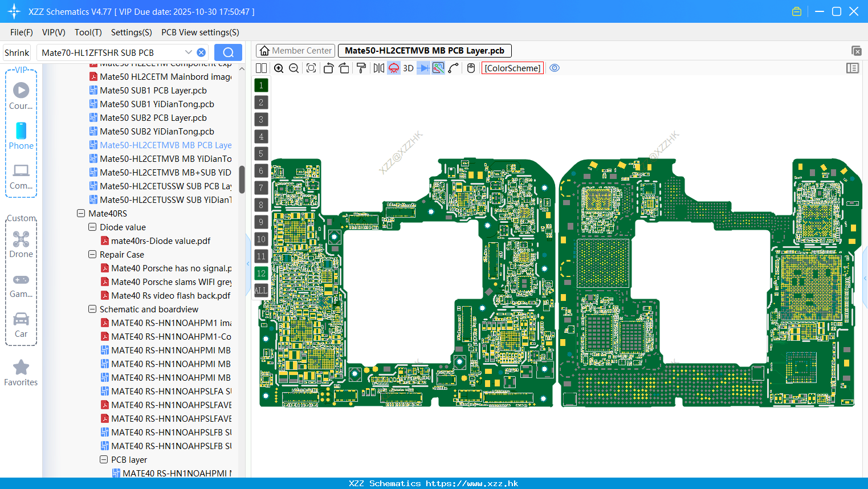Open the PCB View settings(S) menu
The width and height of the screenshot is (868, 489).
tap(200, 32)
